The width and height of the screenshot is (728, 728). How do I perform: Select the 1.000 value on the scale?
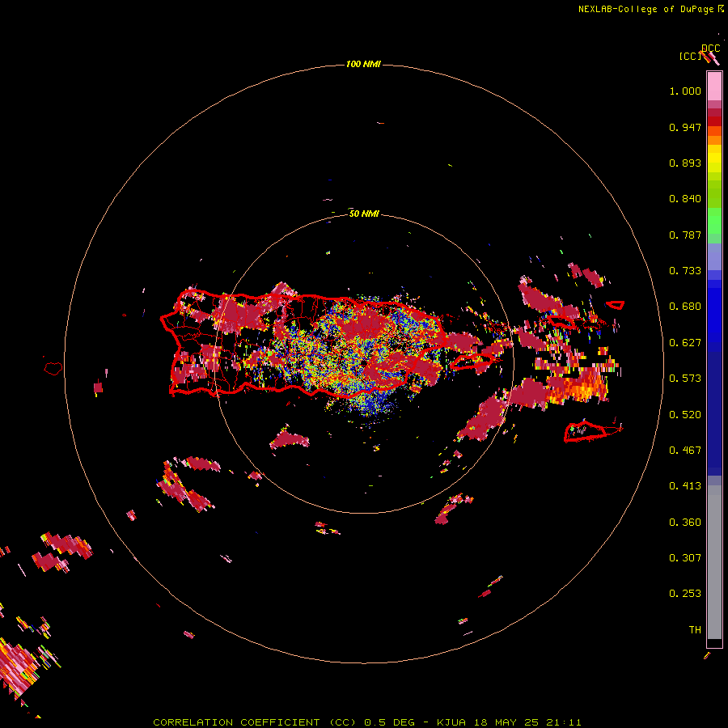(x=685, y=91)
